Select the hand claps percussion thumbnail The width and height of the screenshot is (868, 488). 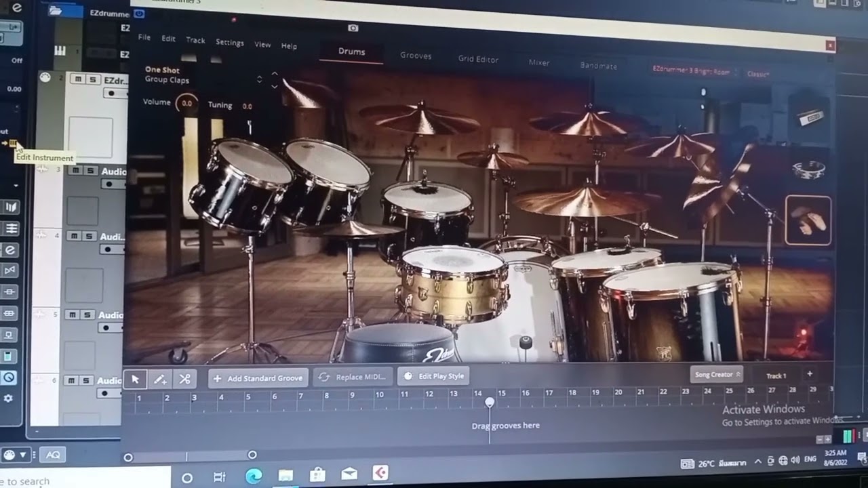click(x=808, y=220)
